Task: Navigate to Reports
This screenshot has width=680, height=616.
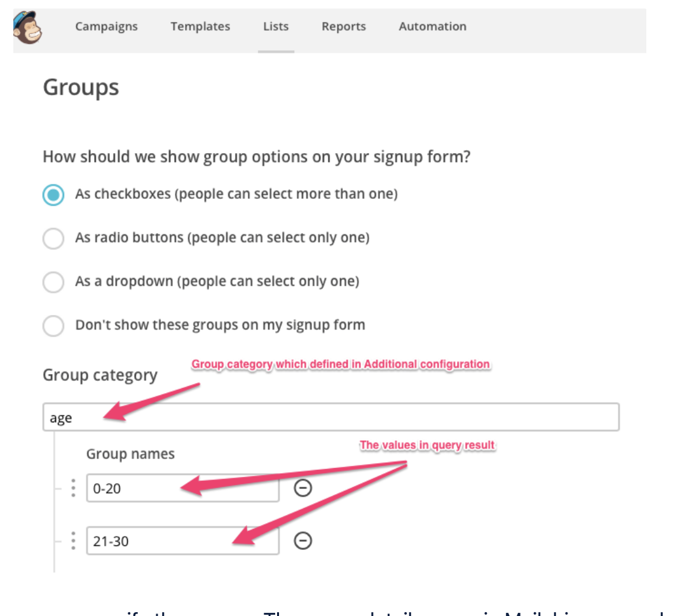Action: click(343, 27)
